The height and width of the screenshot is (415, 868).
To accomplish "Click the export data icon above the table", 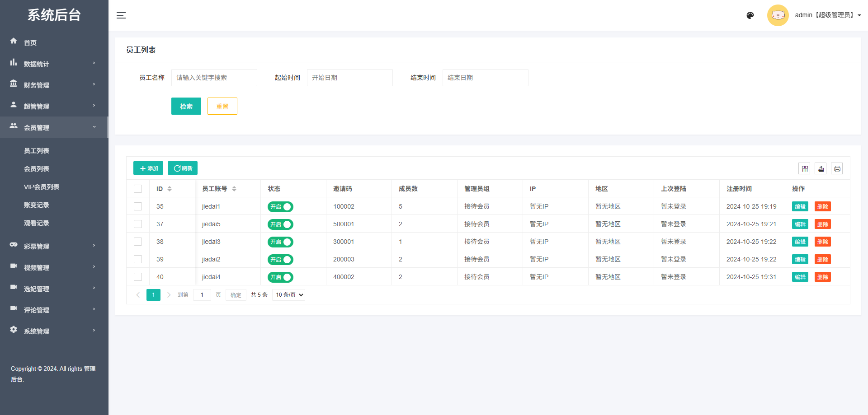I will tap(821, 168).
